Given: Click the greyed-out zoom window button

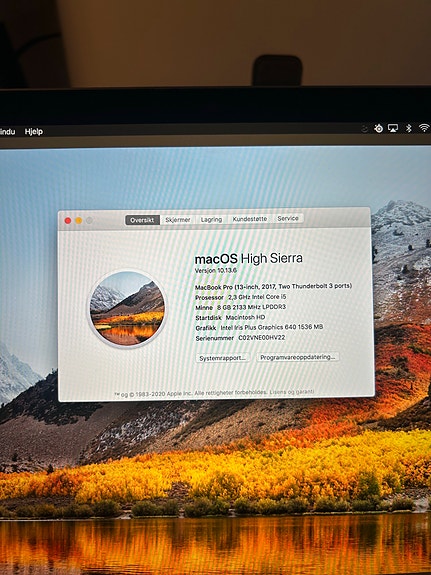Looking at the screenshot, I should click(89, 220).
